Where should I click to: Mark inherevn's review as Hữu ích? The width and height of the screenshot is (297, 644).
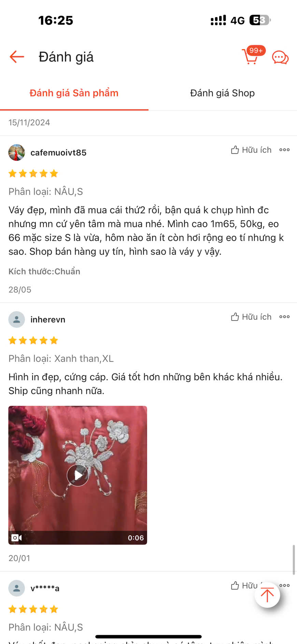251,317
